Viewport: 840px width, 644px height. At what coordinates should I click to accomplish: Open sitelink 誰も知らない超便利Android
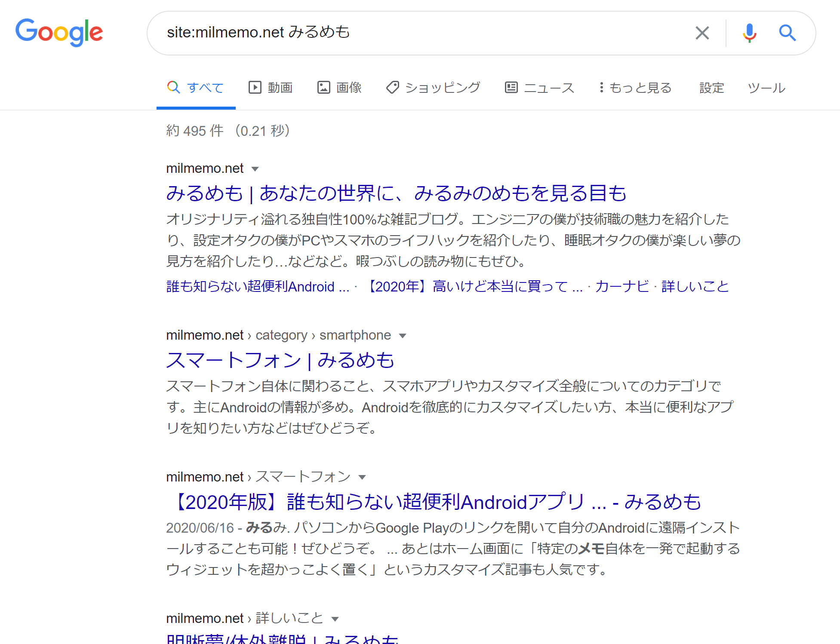pyautogui.click(x=258, y=286)
